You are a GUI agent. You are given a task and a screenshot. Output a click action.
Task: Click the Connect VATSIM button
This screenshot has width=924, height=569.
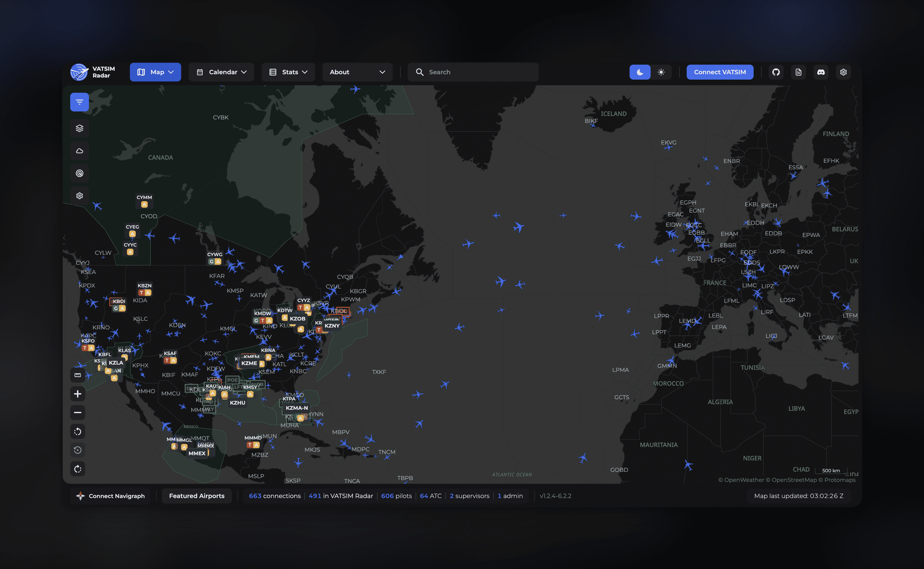pos(719,72)
